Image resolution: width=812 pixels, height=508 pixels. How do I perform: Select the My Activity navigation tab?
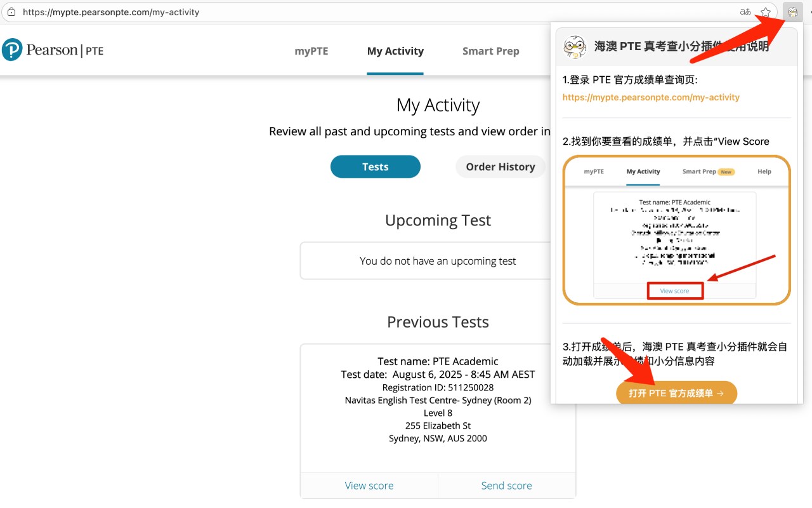click(x=395, y=51)
